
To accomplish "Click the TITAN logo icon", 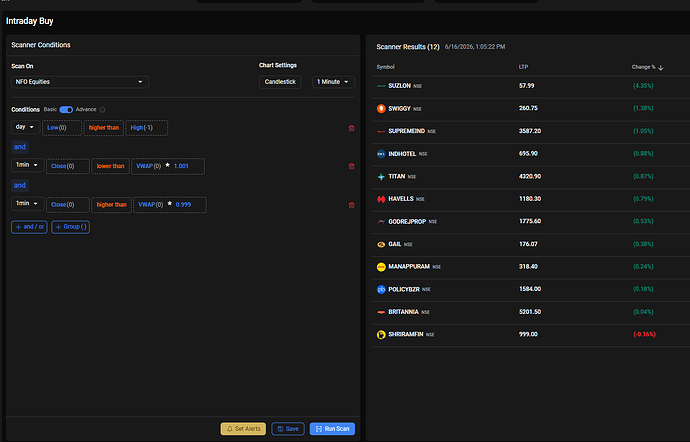I will pos(381,177).
